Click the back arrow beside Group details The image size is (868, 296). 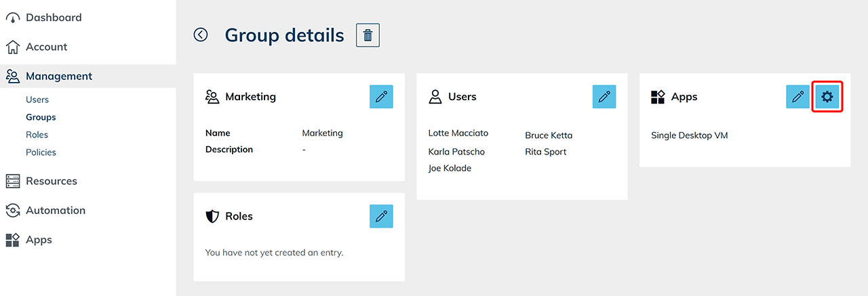(x=201, y=35)
